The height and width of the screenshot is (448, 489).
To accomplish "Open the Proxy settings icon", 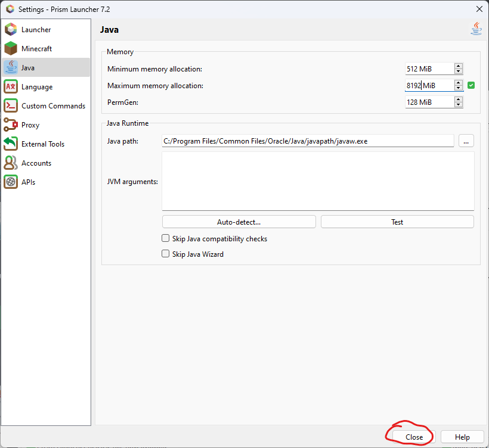I will (x=11, y=125).
